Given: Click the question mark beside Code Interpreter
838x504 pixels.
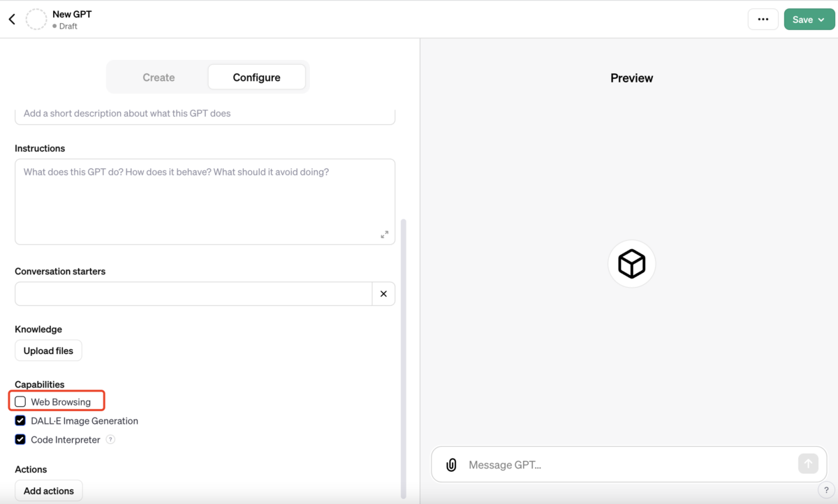Looking at the screenshot, I should (x=110, y=439).
